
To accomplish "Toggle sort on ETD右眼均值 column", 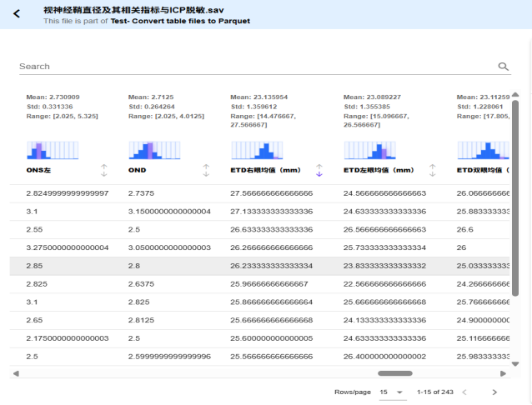I will [319, 170].
